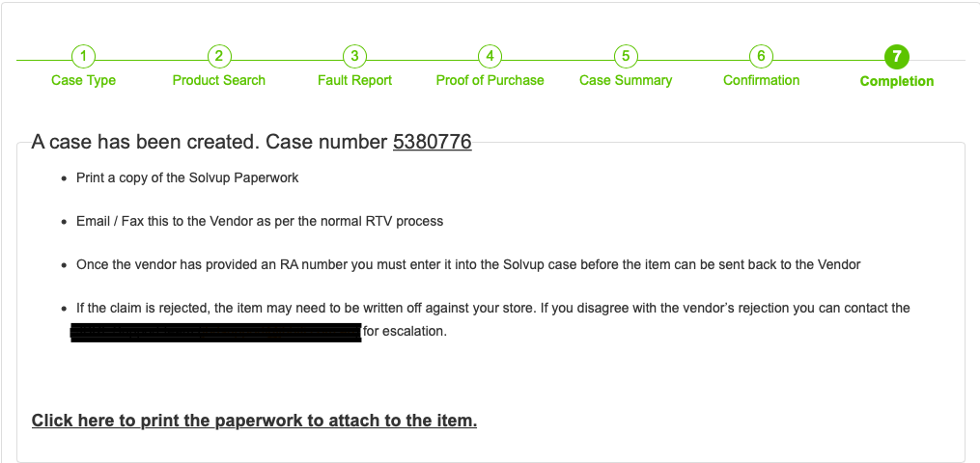Viewport: 980px width, 463px height.
Task: Open case number 5380776 link
Action: [x=432, y=142]
